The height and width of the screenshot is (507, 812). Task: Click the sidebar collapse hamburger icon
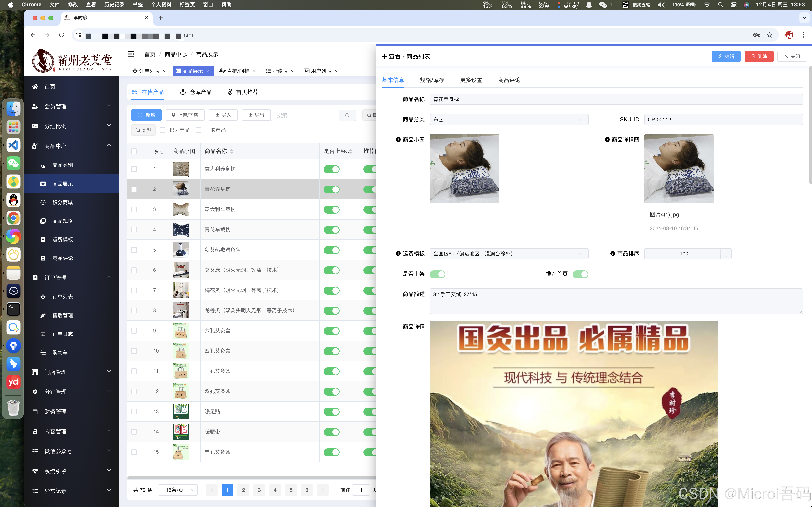[x=131, y=54]
